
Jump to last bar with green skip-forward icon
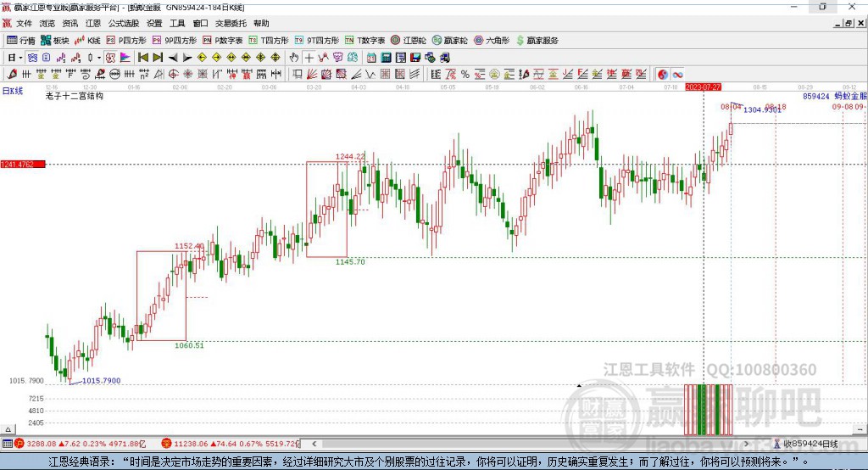[x=158, y=57]
